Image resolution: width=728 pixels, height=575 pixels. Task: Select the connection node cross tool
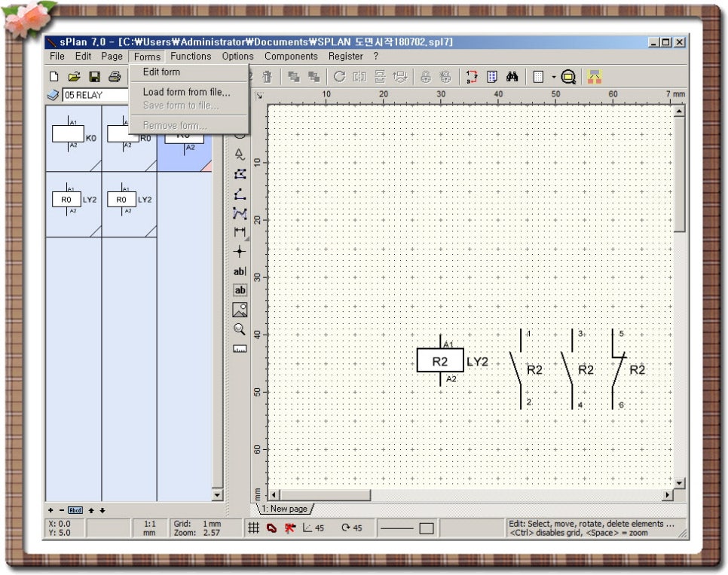(x=240, y=252)
